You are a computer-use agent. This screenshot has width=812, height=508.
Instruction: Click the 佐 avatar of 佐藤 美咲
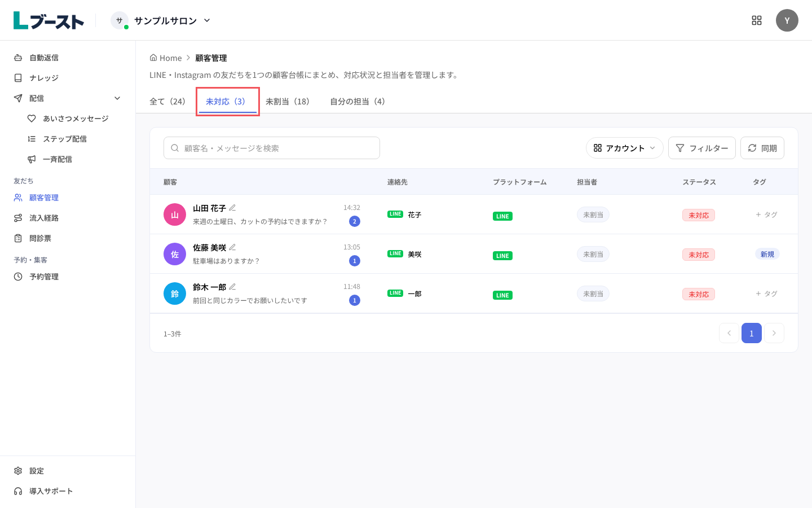point(175,254)
